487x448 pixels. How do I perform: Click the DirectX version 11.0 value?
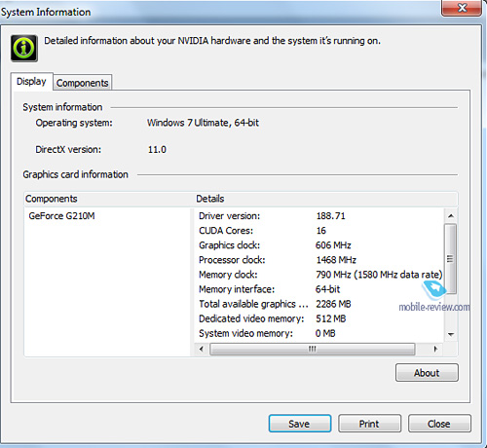tap(157, 150)
